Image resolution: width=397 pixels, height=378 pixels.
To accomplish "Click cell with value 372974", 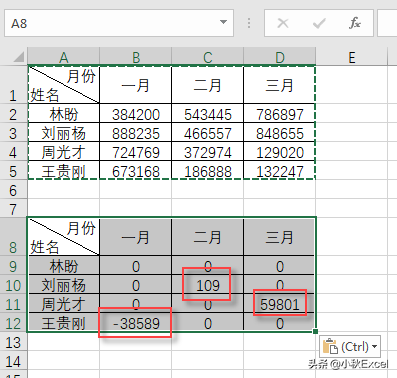I will click(208, 151).
